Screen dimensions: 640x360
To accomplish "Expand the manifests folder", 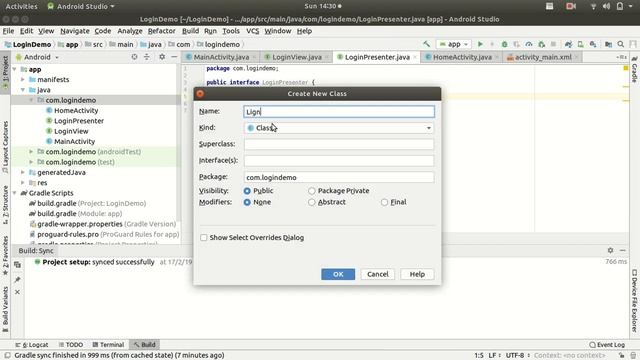I will 23,80.
